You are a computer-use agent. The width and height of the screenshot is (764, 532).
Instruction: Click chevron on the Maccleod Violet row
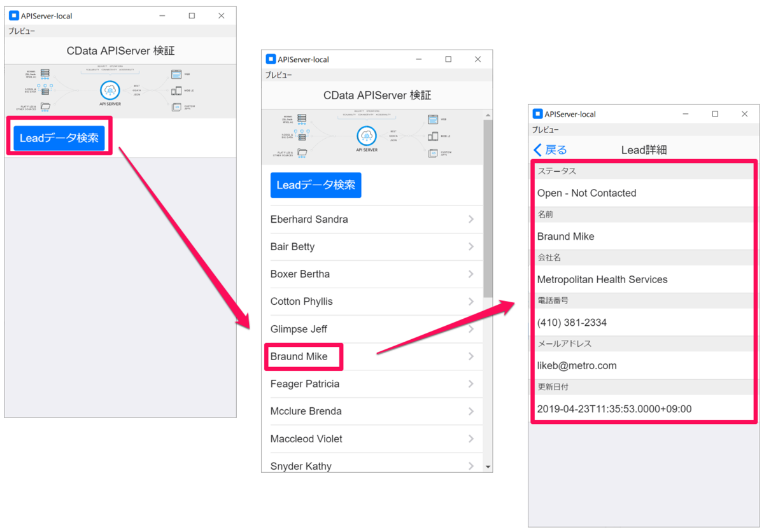[x=471, y=438]
